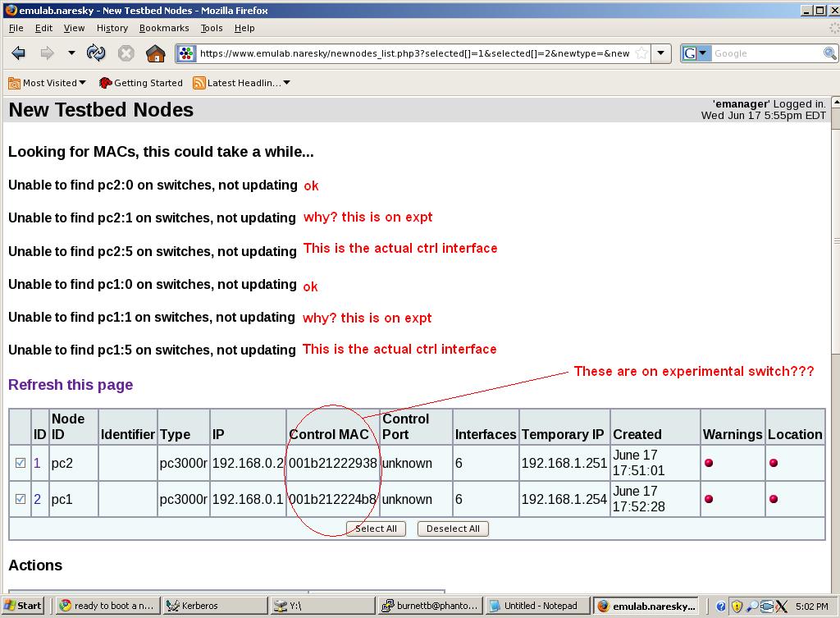The image size is (840, 618).
Task: Click the Select All button
Action: click(x=376, y=529)
